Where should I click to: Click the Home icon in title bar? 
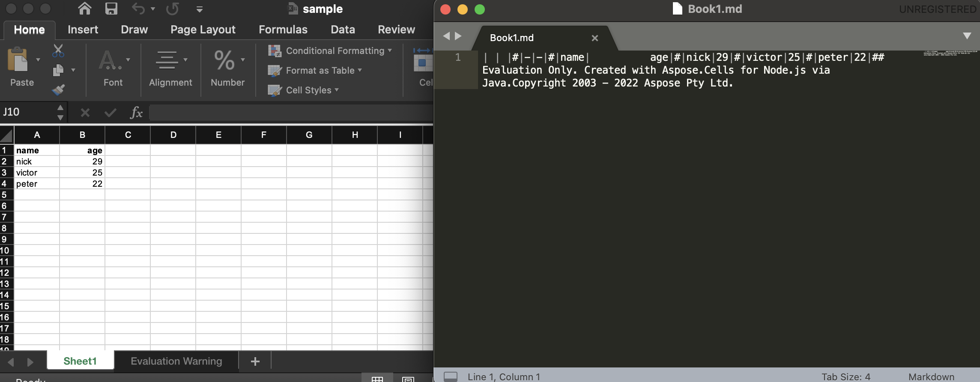tap(84, 9)
